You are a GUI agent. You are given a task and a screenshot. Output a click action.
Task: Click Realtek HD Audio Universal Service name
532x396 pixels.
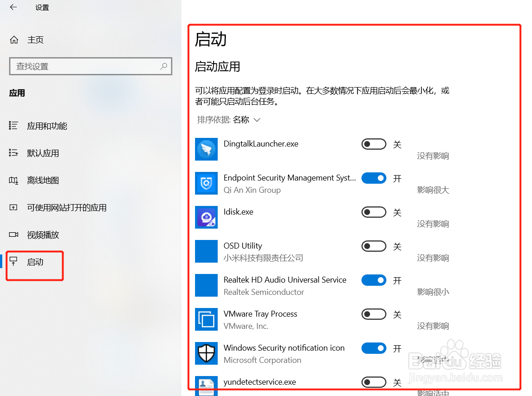(x=285, y=279)
